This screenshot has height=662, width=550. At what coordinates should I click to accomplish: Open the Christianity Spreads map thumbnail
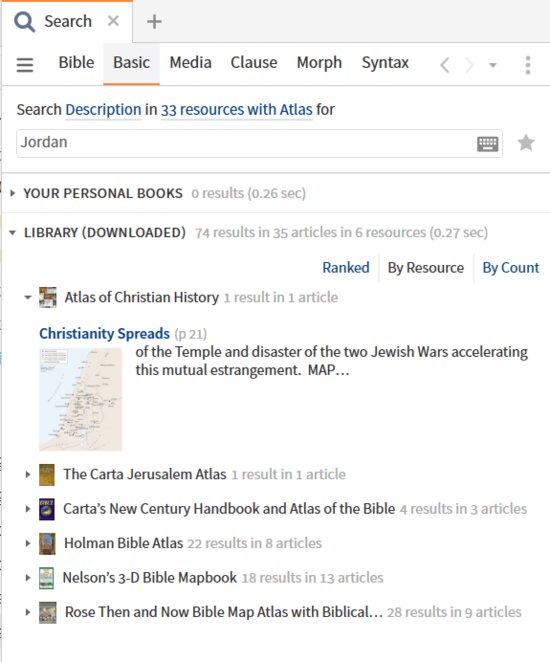point(80,399)
